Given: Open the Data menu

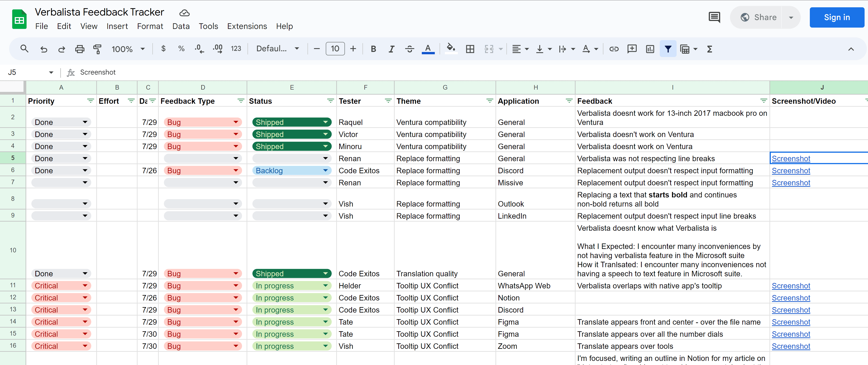Looking at the screenshot, I should (181, 26).
